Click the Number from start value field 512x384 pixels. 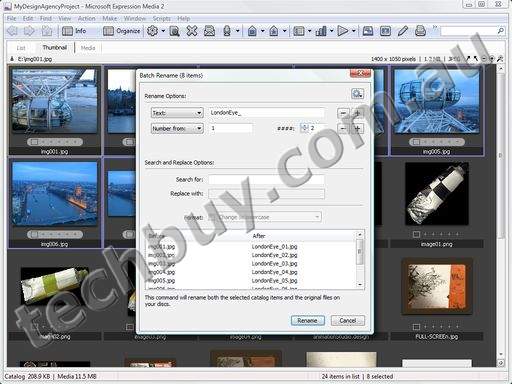pos(230,128)
